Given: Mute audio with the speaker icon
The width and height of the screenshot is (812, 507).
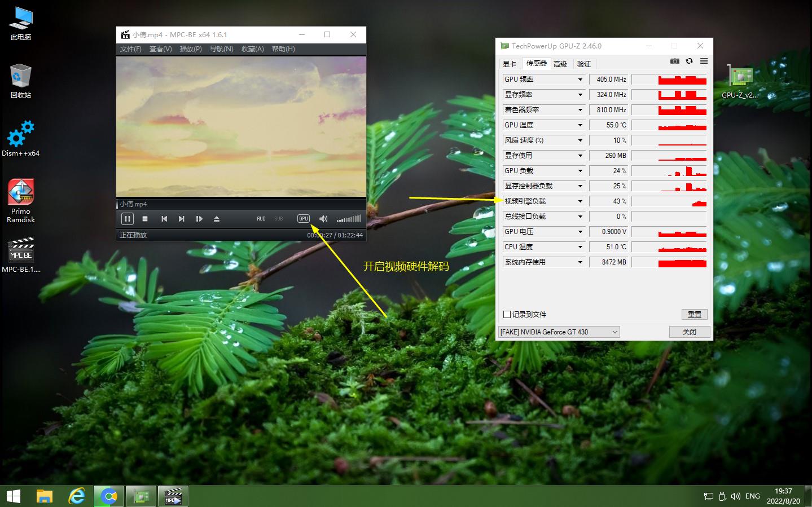Looking at the screenshot, I should coord(323,219).
